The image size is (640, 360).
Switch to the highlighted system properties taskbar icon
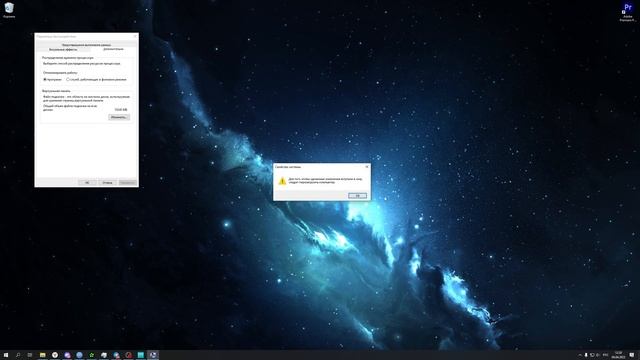click(153, 355)
